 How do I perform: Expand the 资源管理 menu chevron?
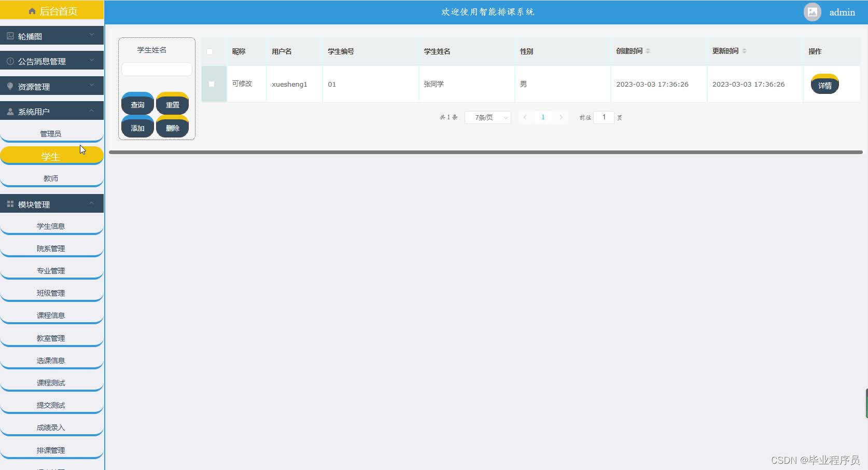point(91,85)
